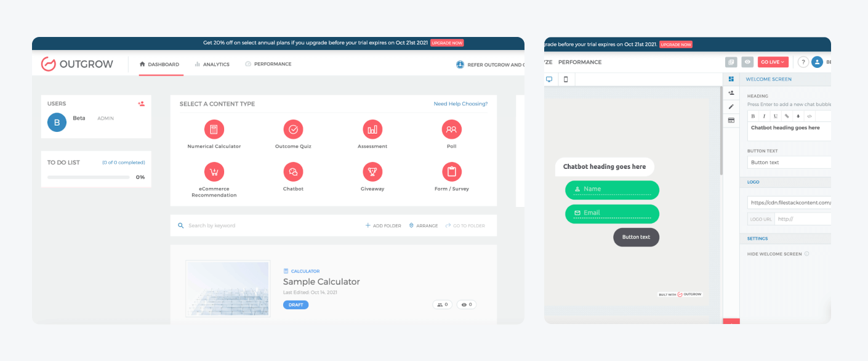Click the leads count badge

tap(443, 304)
